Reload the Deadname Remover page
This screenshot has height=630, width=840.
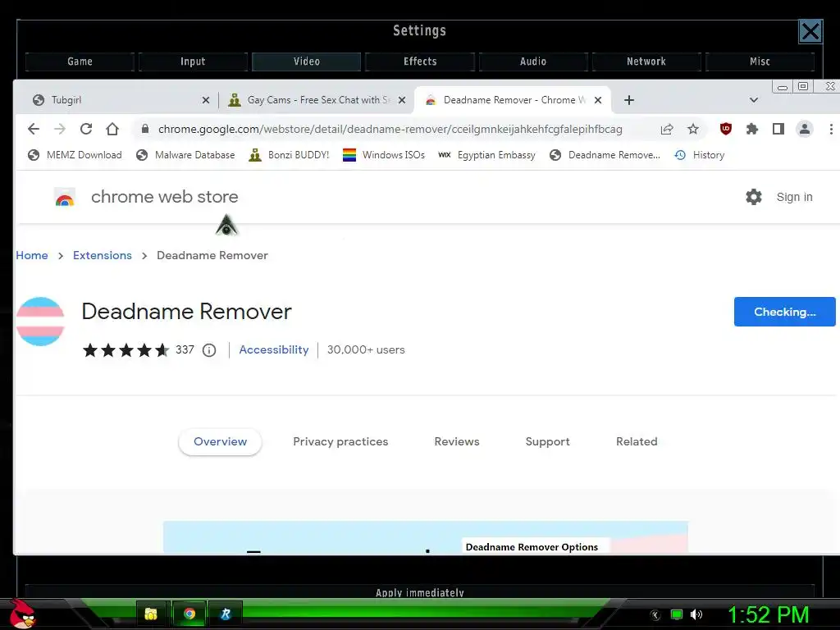pos(85,129)
